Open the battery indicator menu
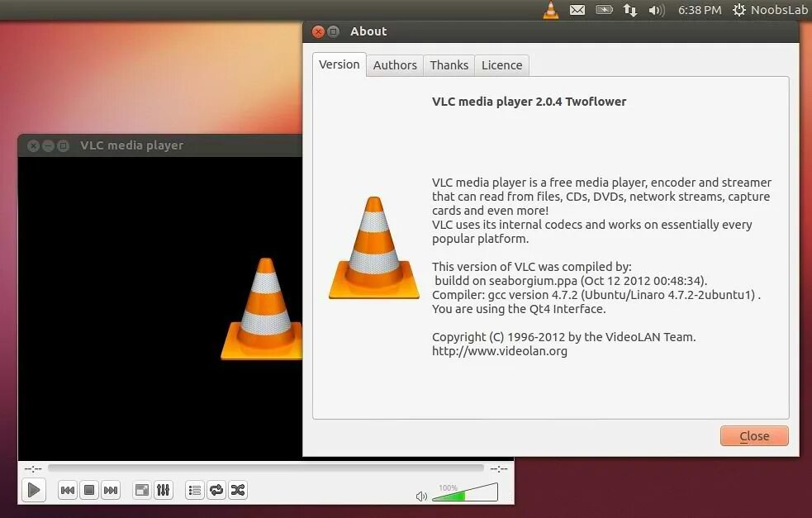This screenshot has height=518, width=812. [605, 9]
